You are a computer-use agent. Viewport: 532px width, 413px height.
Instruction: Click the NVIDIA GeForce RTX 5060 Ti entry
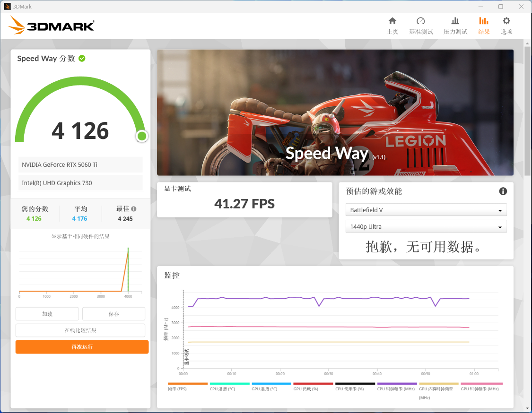tap(80, 164)
